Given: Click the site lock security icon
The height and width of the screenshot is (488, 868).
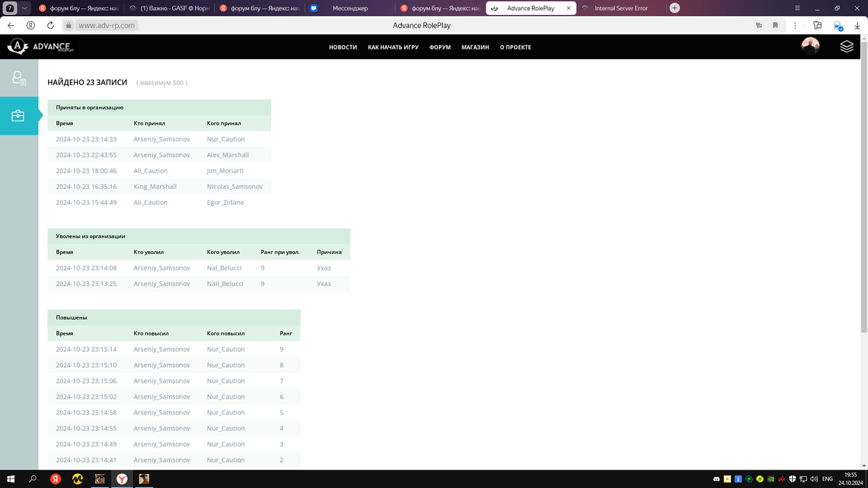Looking at the screenshot, I should click(68, 25).
